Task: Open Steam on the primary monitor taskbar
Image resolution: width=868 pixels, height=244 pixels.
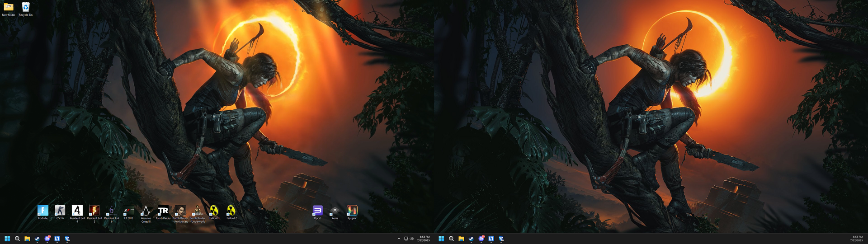Action: pyautogui.click(x=37, y=239)
